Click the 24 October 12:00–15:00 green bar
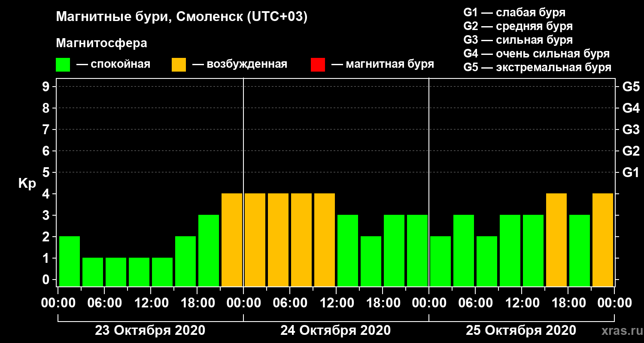Image resolution: width=644 pixels, height=343 pixels. pos(348,250)
